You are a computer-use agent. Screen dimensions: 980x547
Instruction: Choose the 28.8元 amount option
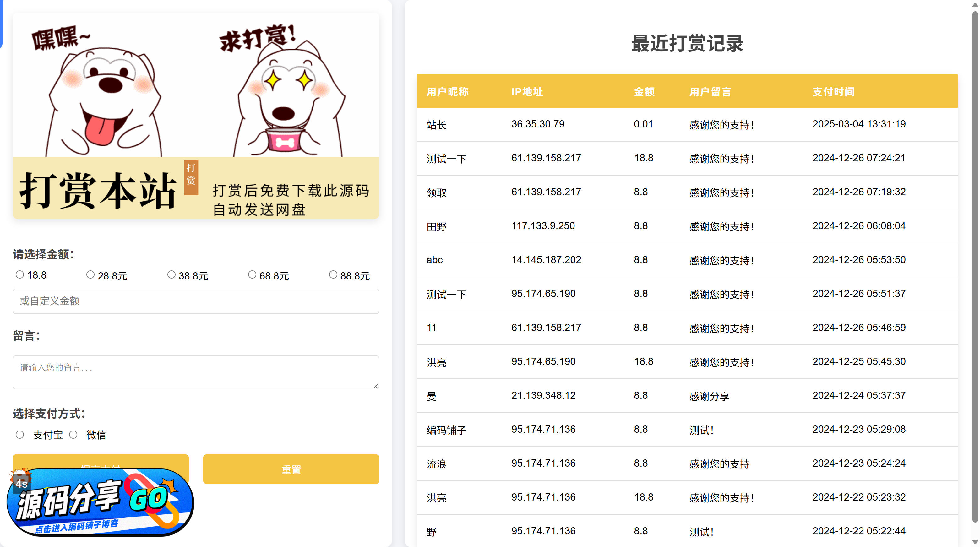(90, 275)
